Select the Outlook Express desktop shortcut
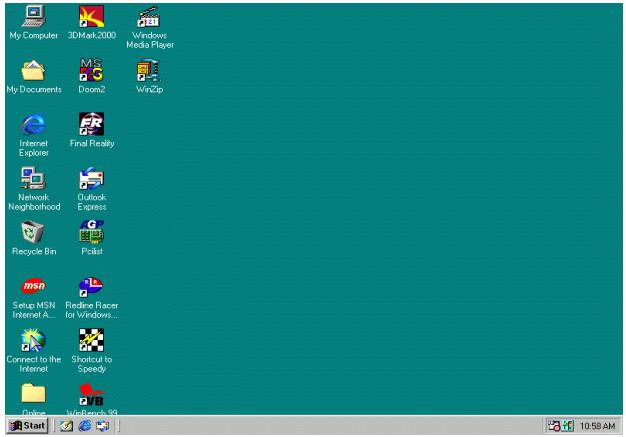 tap(91, 178)
